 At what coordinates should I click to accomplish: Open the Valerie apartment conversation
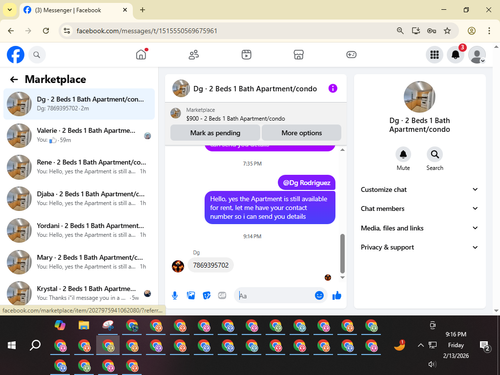click(x=79, y=135)
